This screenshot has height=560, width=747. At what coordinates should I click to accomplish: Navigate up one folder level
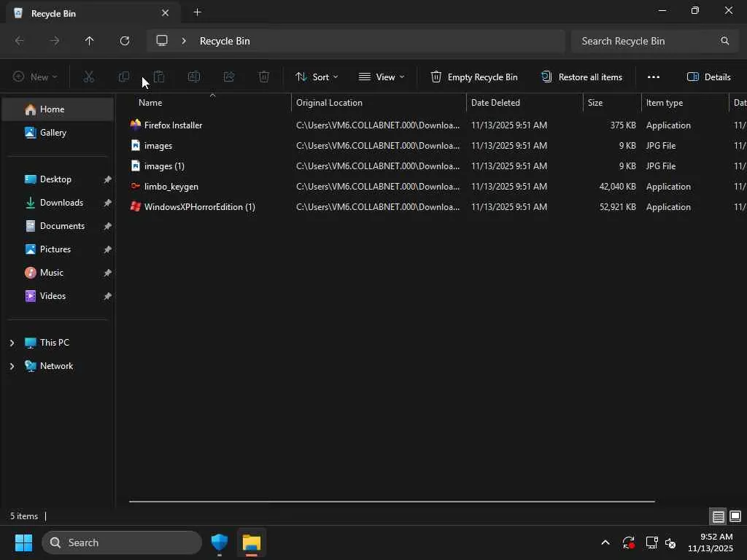coord(89,41)
